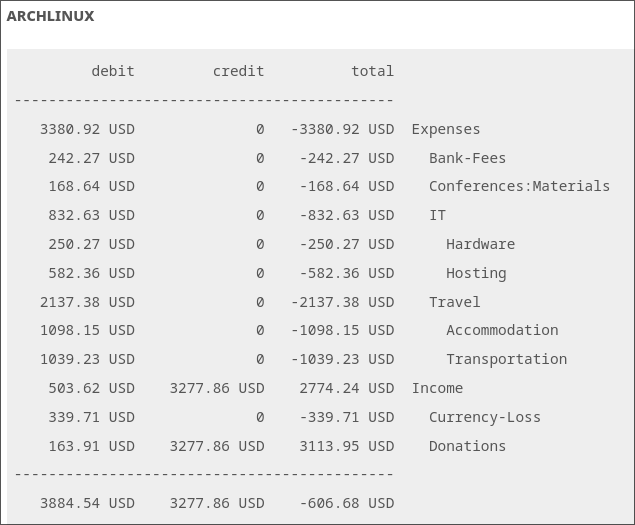Click the 339.71 USD debit value
This screenshot has height=525, width=635.
[92, 417]
